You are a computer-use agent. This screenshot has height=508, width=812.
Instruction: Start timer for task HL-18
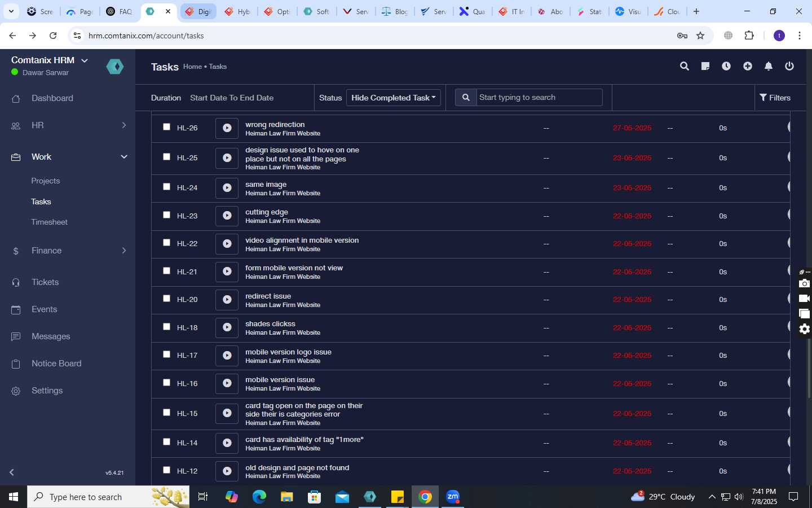[227, 327]
